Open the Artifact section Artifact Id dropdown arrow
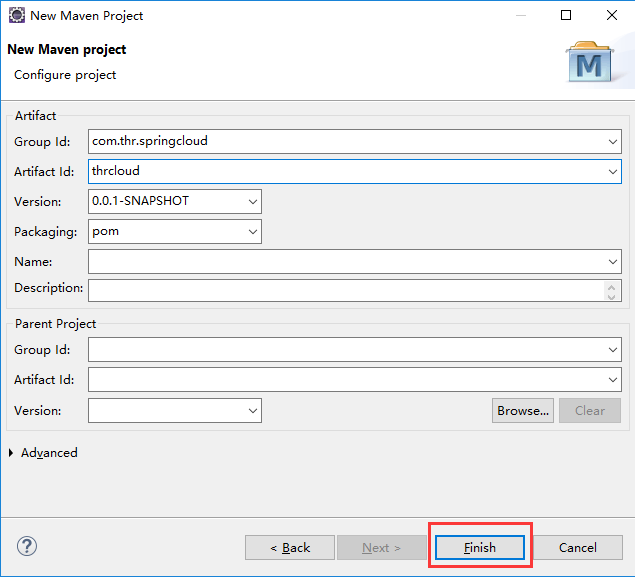The height and width of the screenshot is (577, 635). (x=612, y=172)
